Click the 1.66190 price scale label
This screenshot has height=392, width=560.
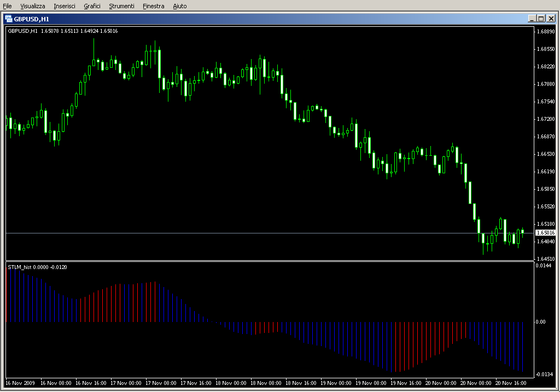(546, 171)
